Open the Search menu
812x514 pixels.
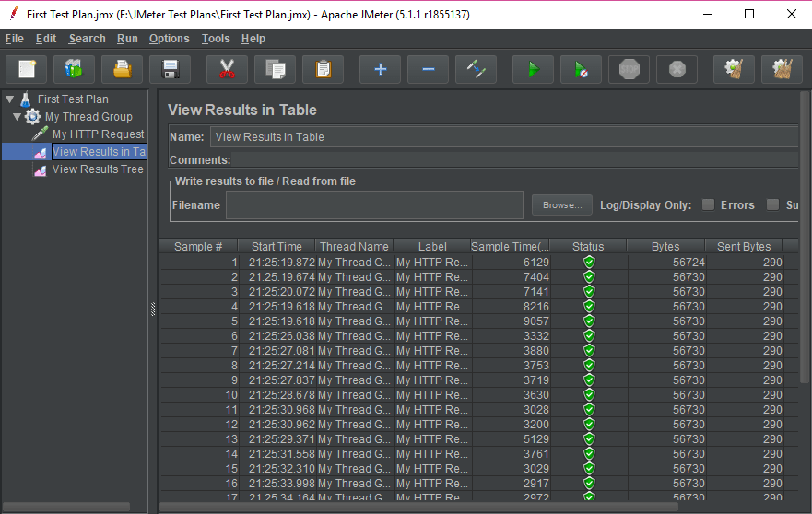click(87, 39)
